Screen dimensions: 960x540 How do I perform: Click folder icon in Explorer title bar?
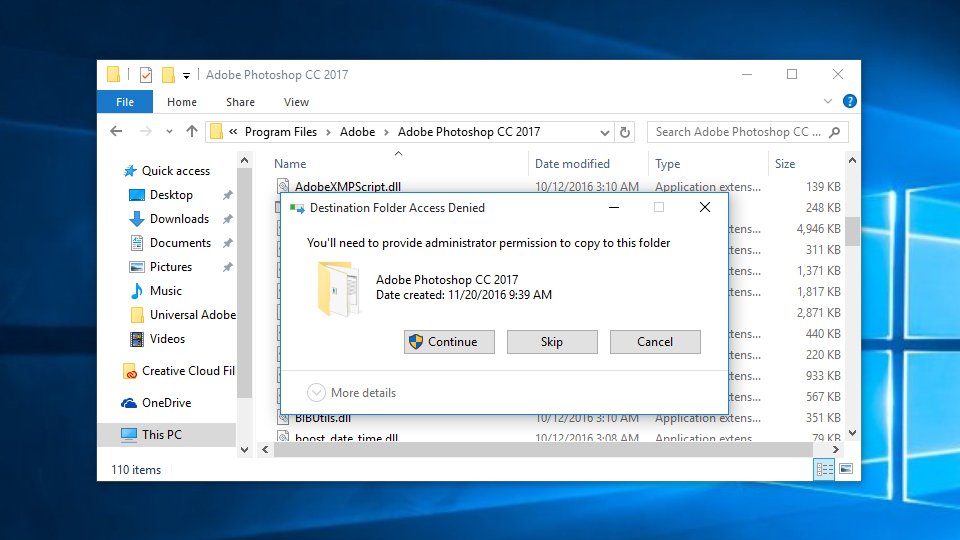point(113,75)
